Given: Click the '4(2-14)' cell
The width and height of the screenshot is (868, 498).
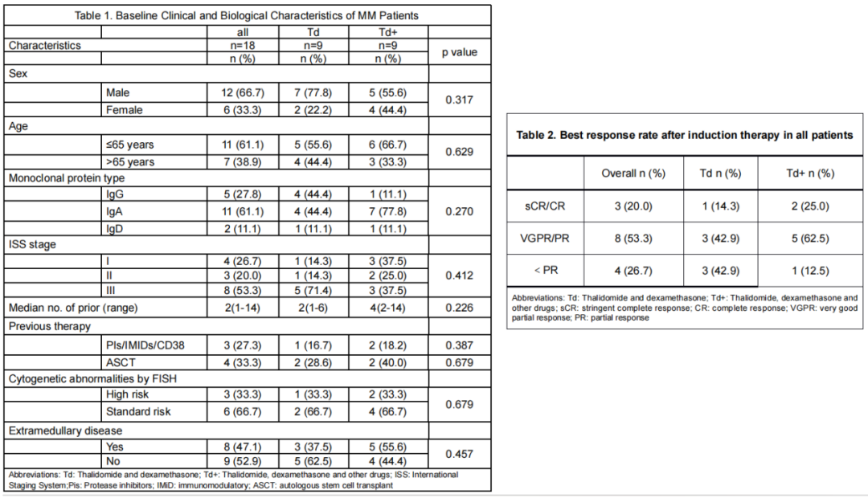Looking at the screenshot, I should tap(387, 308).
